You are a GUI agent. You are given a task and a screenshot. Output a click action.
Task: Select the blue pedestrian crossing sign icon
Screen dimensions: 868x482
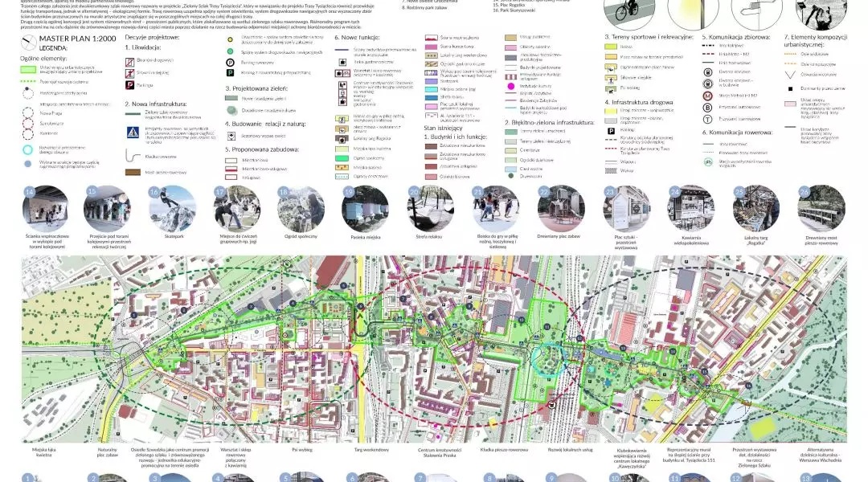pyautogui.click(x=133, y=133)
